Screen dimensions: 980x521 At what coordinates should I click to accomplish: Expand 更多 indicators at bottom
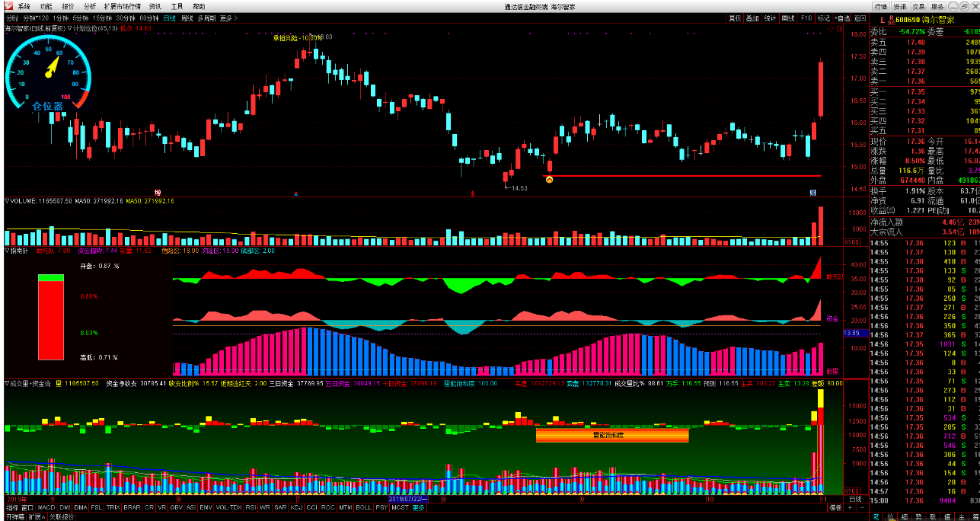pos(419,507)
